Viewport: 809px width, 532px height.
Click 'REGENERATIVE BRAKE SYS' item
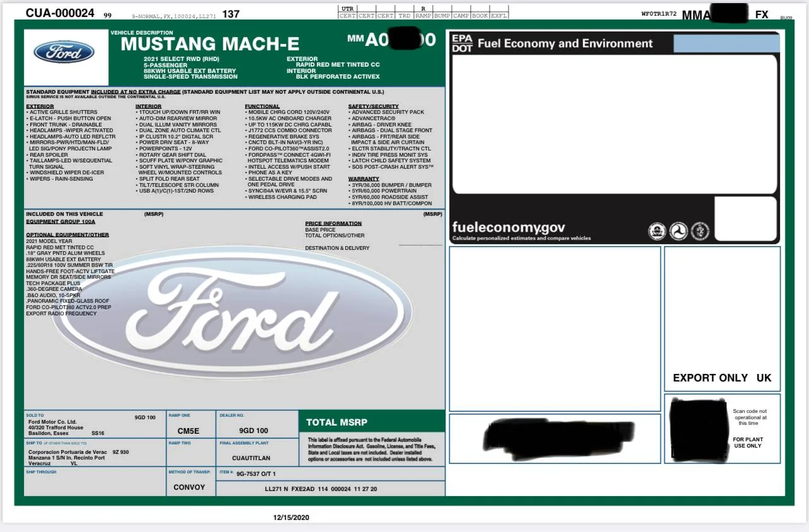(x=284, y=137)
